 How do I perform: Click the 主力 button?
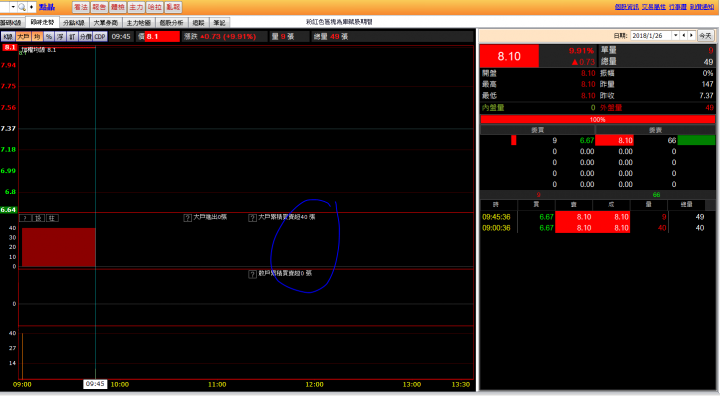coord(136,7)
